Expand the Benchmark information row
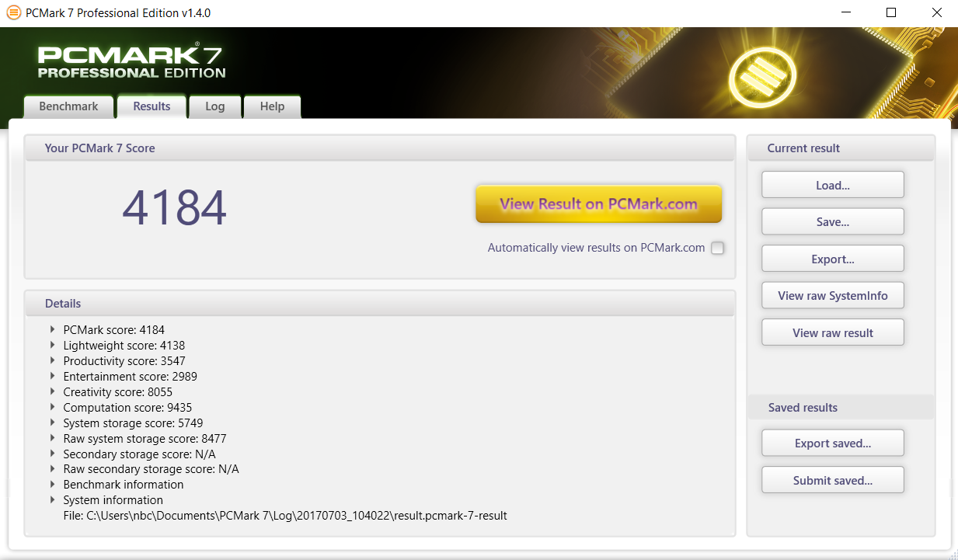Image resolution: width=958 pixels, height=560 pixels. pos(53,485)
